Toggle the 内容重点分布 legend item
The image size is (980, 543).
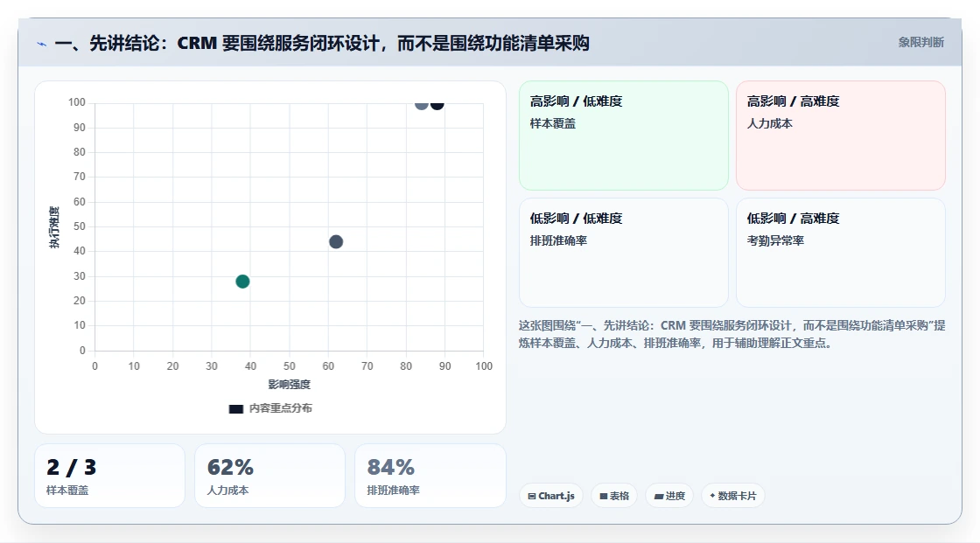pyautogui.click(x=270, y=408)
